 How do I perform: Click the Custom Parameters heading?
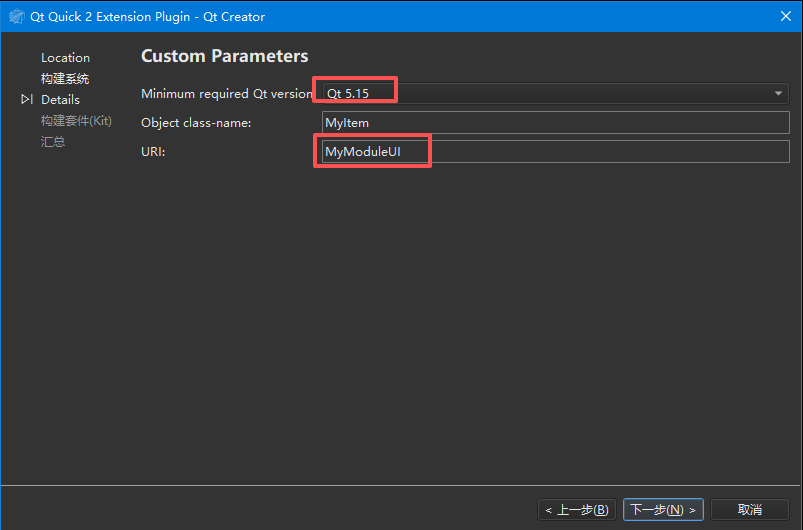tap(224, 56)
